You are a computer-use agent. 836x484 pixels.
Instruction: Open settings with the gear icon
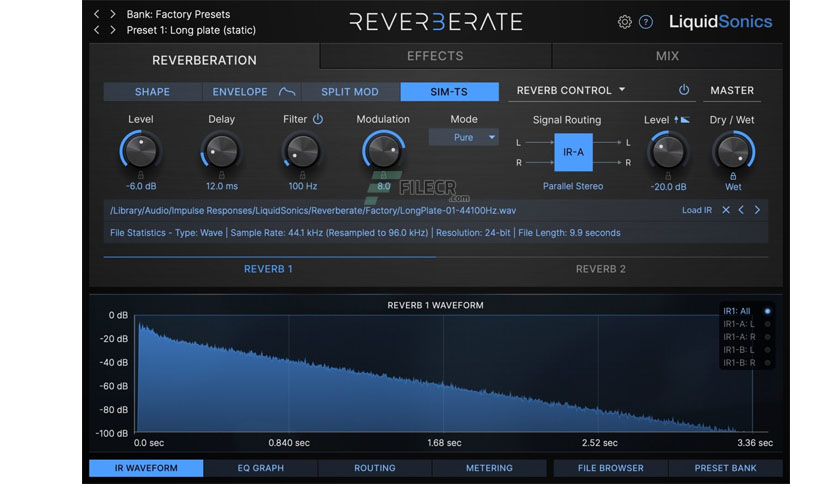click(x=624, y=22)
